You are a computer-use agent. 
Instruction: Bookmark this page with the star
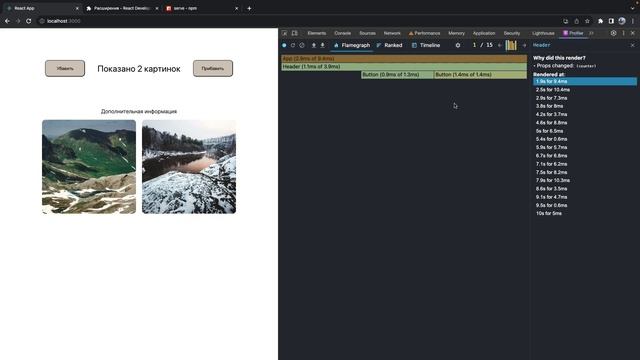pyautogui.click(x=587, y=21)
